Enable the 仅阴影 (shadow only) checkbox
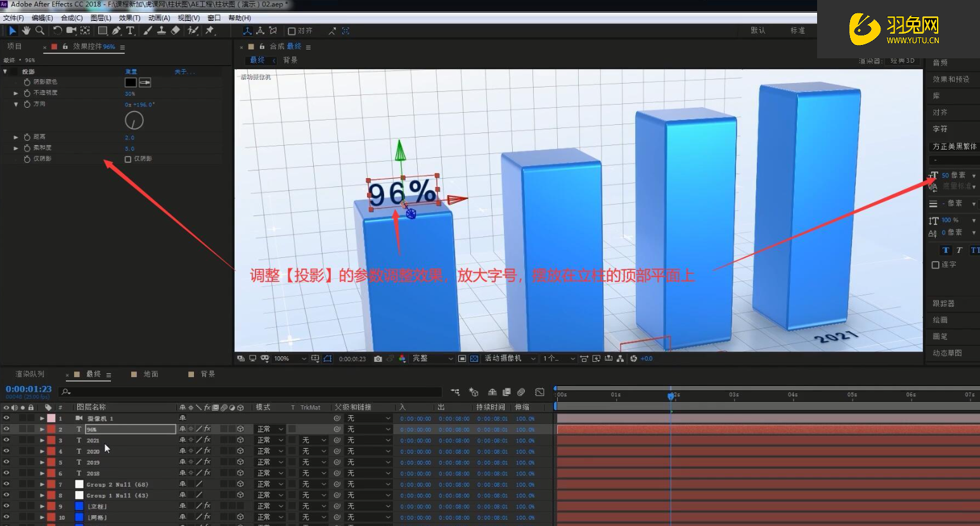The height and width of the screenshot is (526, 980). click(128, 159)
